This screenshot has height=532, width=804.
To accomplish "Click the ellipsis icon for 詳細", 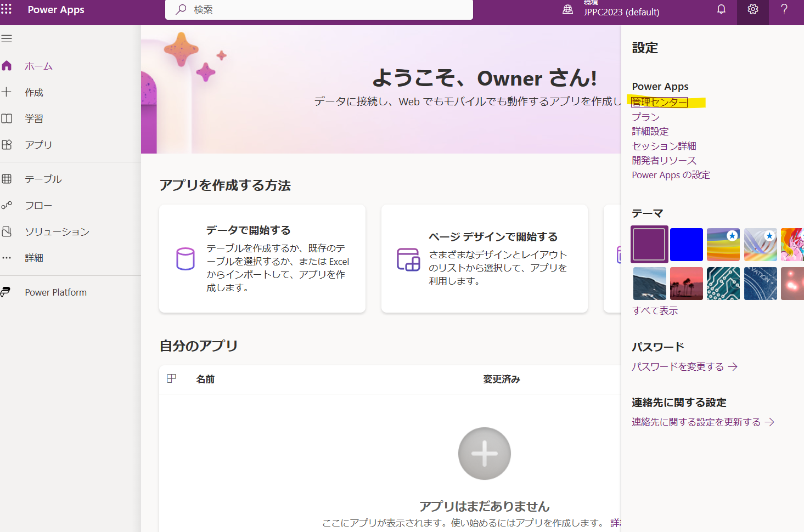I will point(7,258).
